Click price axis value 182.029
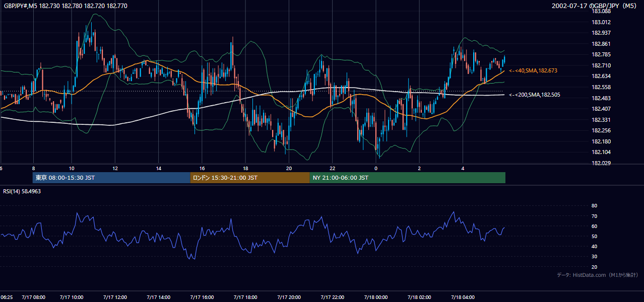Viewport: 644px width, 302px height. pyautogui.click(x=601, y=163)
